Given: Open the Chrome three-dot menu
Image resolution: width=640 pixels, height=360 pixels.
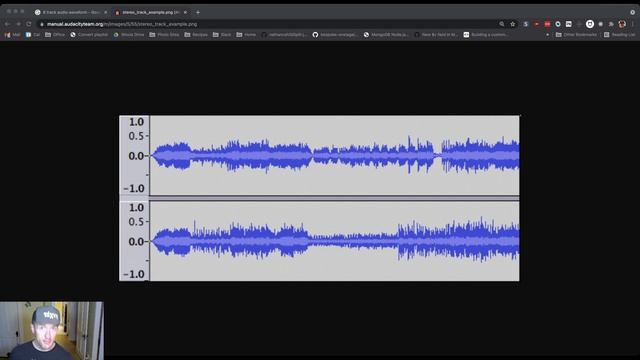Looking at the screenshot, I should coord(633,24).
